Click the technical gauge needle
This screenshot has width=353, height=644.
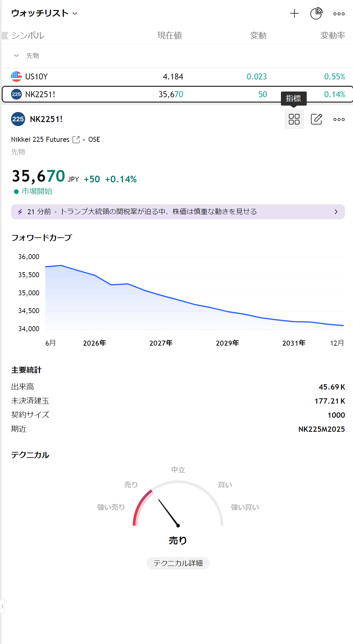coord(169,513)
